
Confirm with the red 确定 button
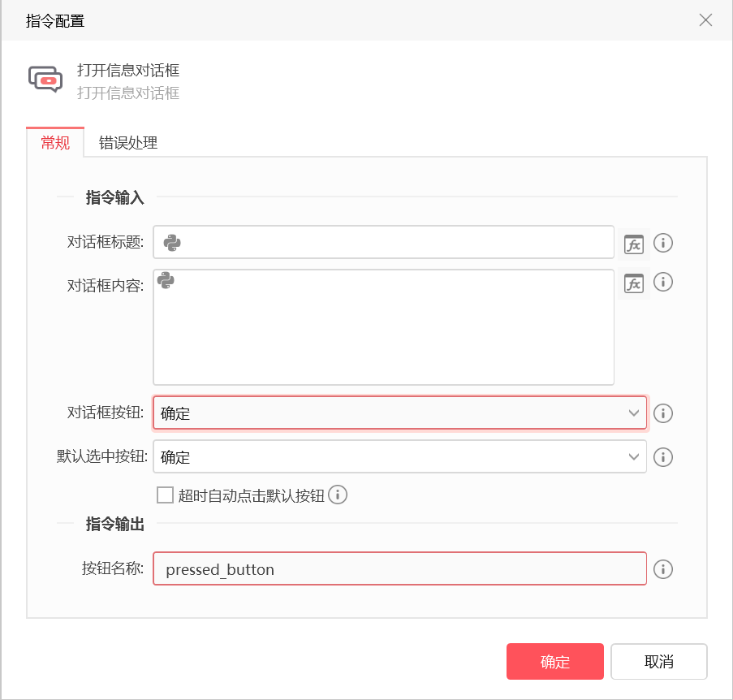(x=555, y=661)
